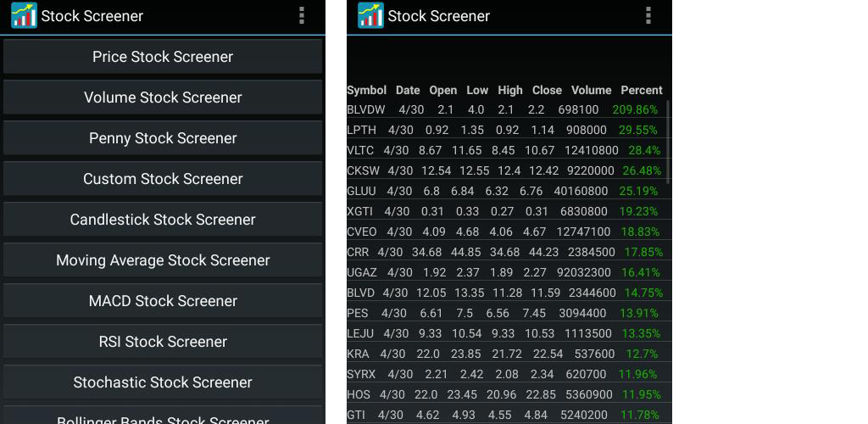The height and width of the screenshot is (424, 868).
Task: Tap the app logo above the stock results table
Action: tap(370, 16)
